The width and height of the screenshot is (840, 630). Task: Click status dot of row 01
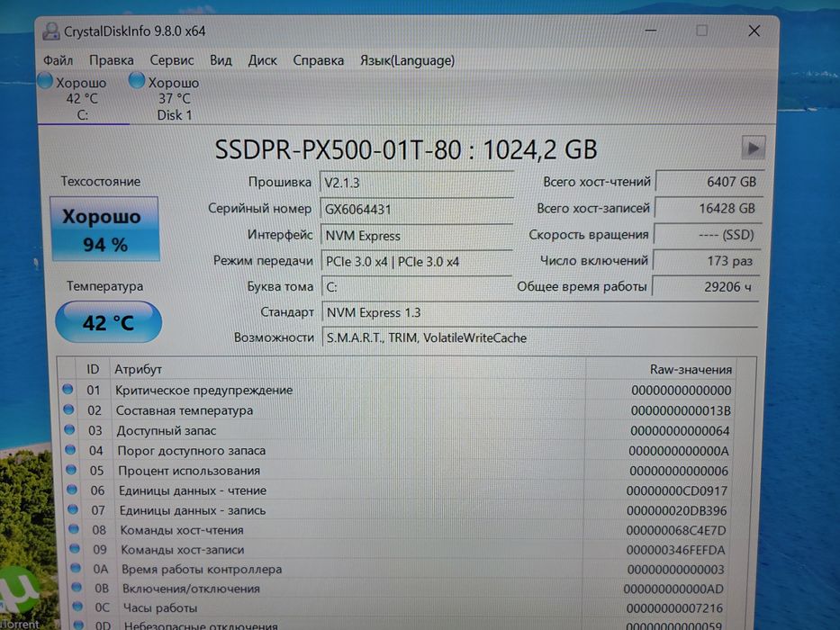tap(68, 389)
